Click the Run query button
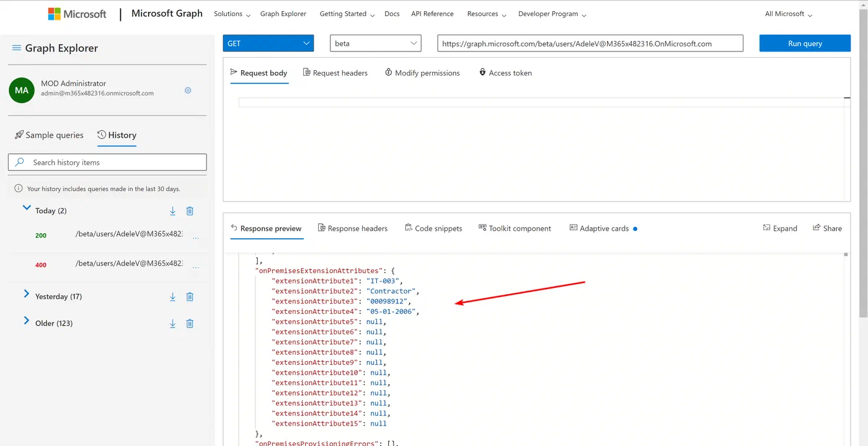Viewport: 868px width, 446px height. (x=805, y=43)
